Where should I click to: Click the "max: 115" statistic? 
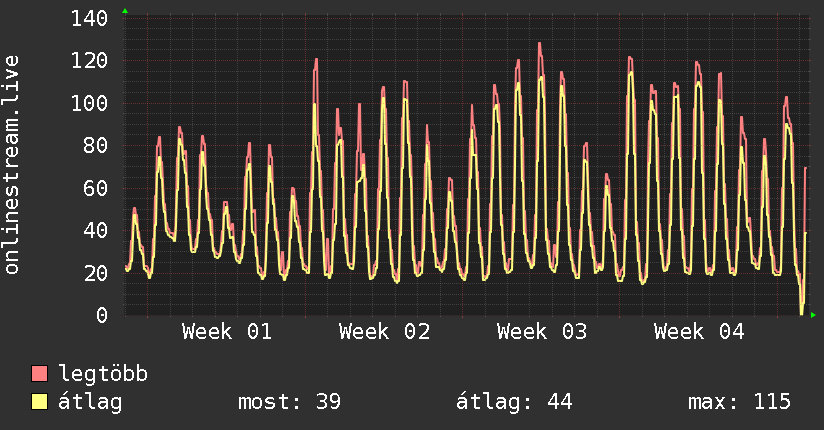click(739, 402)
